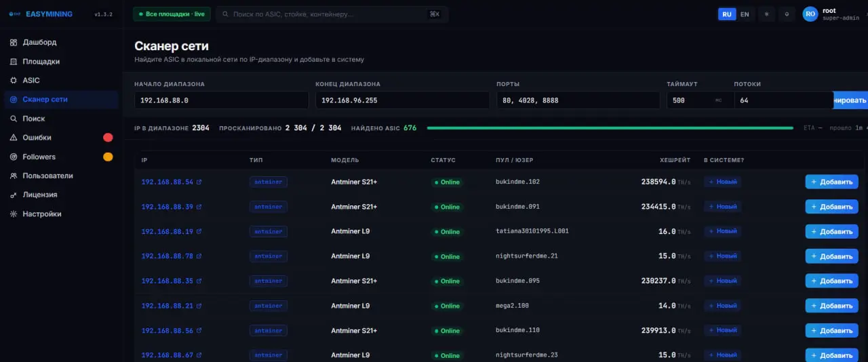Click the Лицензия key icon

point(14,195)
